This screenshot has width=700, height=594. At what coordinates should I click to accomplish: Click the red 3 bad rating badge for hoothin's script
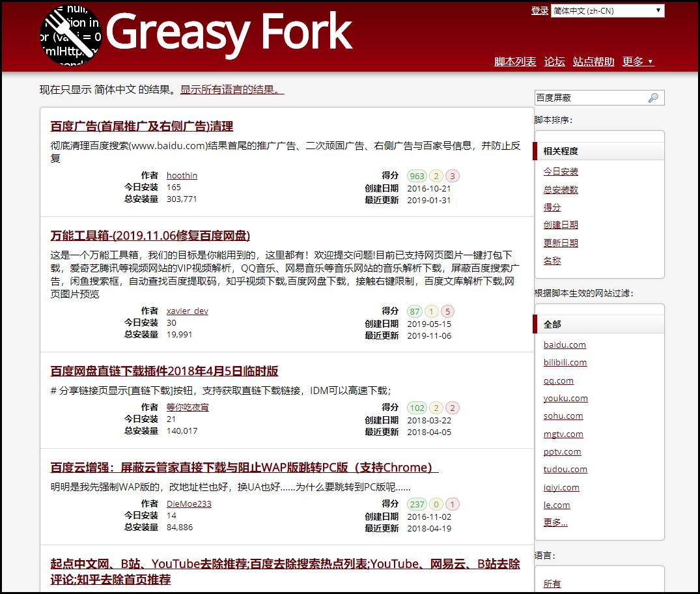coord(452,176)
